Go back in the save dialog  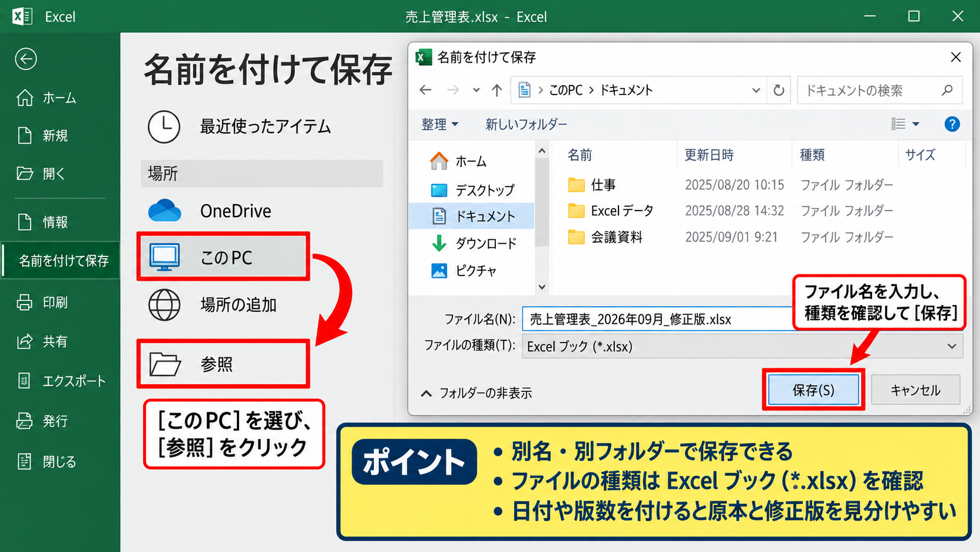tap(426, 90)
